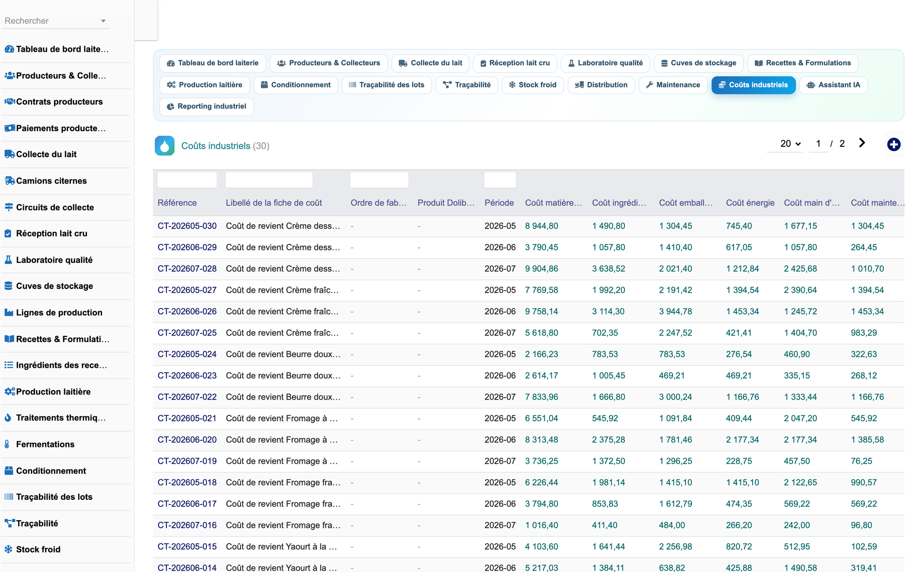
Task: Open record CT-202606-020
Action: (x=187, y=440)
